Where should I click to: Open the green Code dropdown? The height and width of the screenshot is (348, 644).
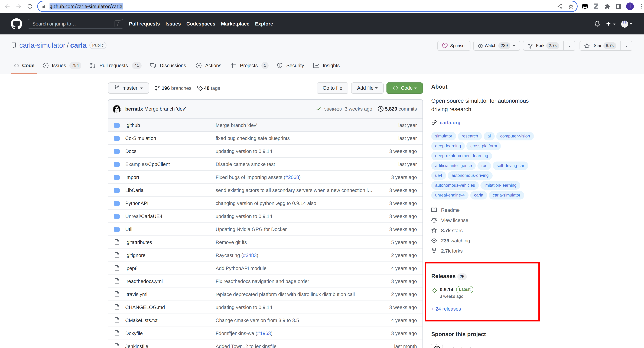coord(404,88)
